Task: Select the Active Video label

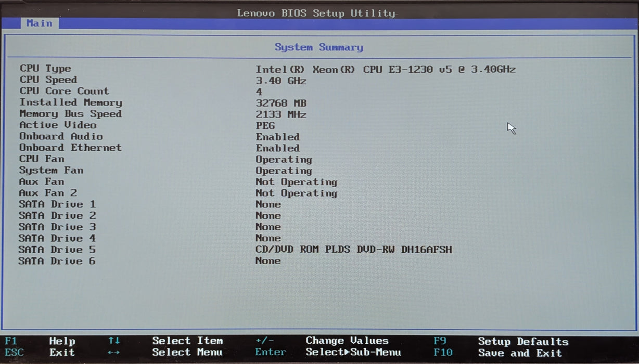Action: pos(58,125)
